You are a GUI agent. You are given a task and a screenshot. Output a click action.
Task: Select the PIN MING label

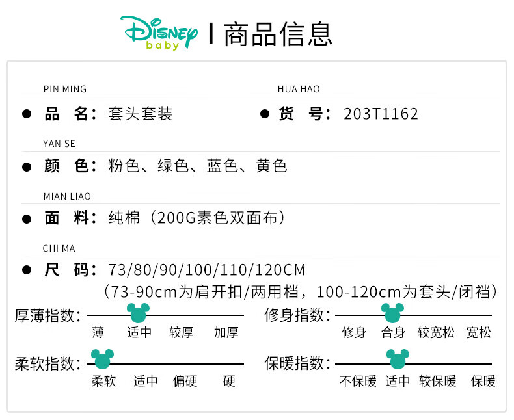coord(65,89)
